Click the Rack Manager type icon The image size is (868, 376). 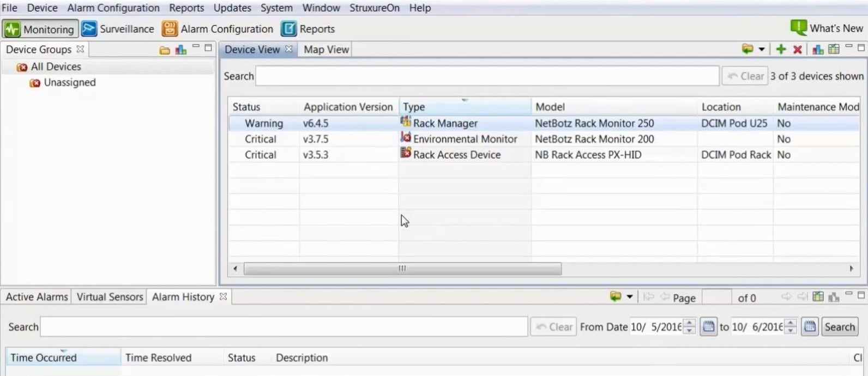406,122
